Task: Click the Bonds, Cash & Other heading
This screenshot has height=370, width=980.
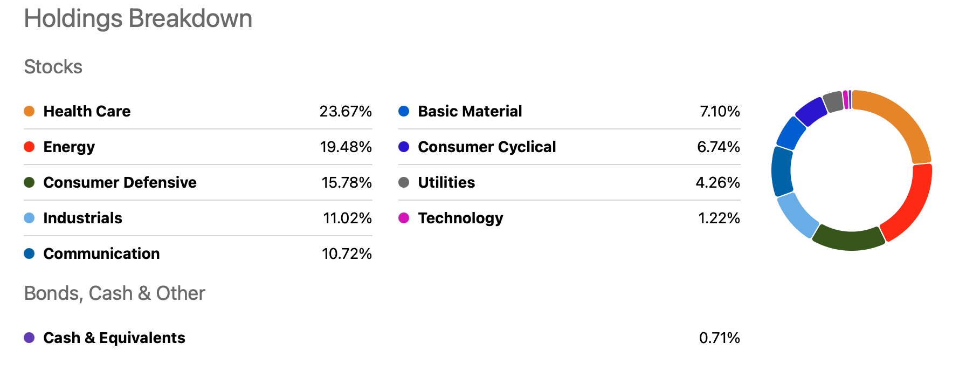Action: tap(115, 293)
